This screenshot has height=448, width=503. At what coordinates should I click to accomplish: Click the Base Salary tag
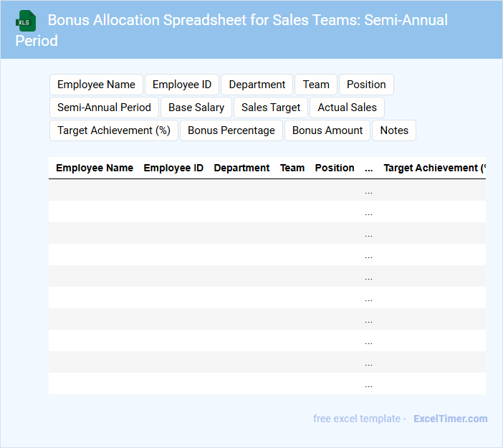196,108
